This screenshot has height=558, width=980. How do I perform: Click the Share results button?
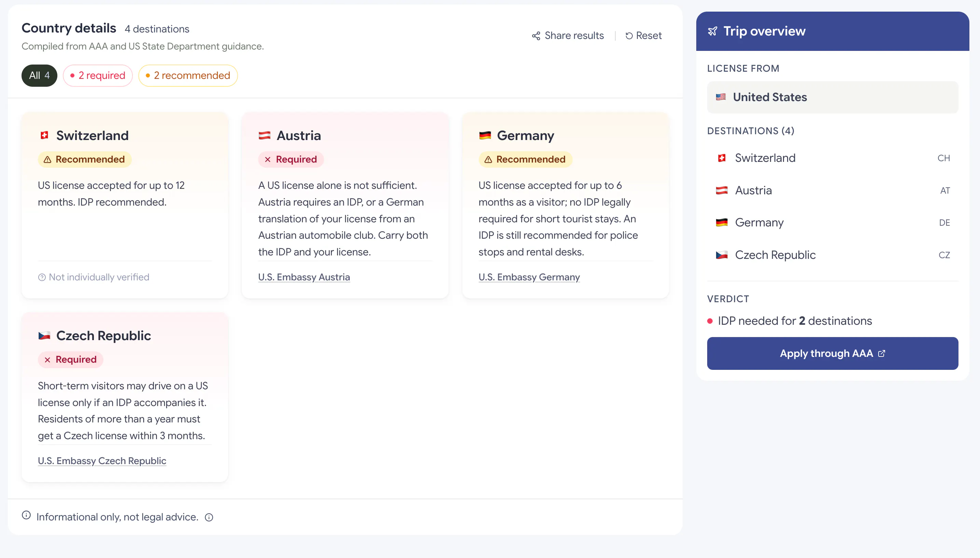point(568,36)
